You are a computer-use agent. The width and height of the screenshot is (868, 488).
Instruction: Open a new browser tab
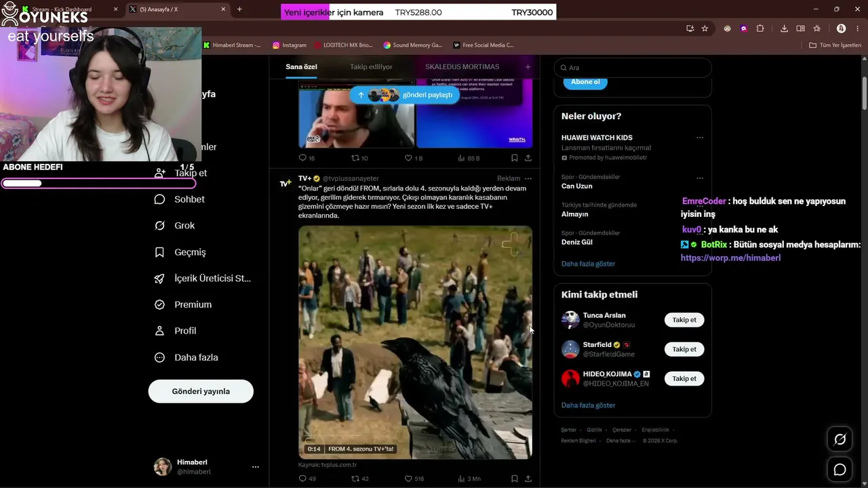click(x=239, y=9)
